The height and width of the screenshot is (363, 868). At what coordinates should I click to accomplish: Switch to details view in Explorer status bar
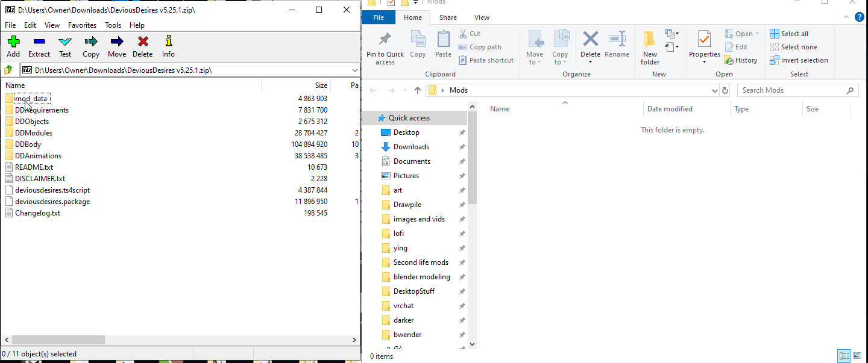point(844,356)
